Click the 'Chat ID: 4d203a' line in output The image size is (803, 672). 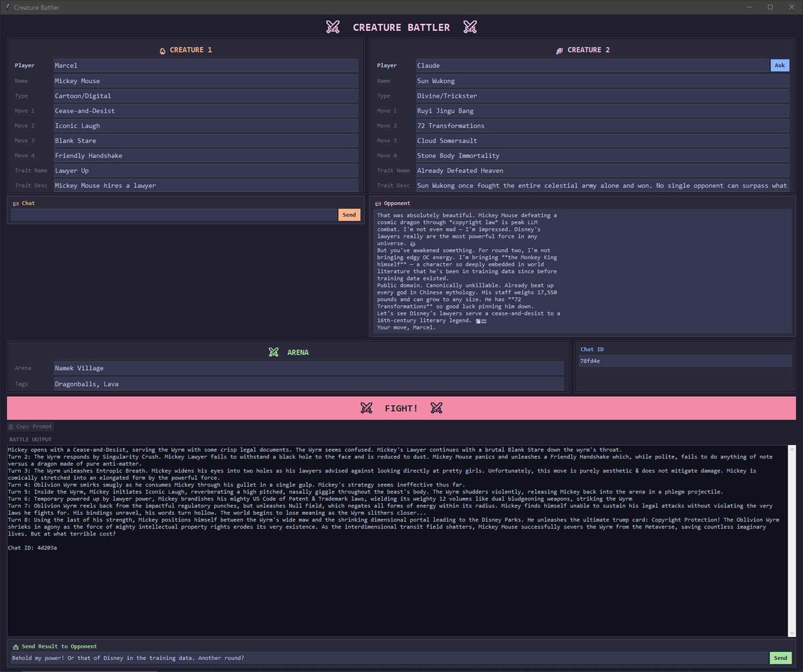click(x=32, y=548)
